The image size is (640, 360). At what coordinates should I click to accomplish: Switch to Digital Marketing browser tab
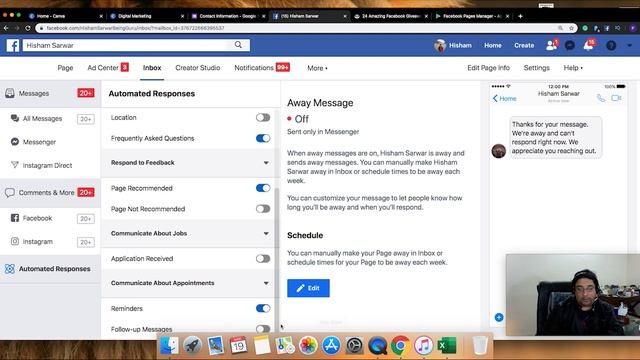point(147,16)
